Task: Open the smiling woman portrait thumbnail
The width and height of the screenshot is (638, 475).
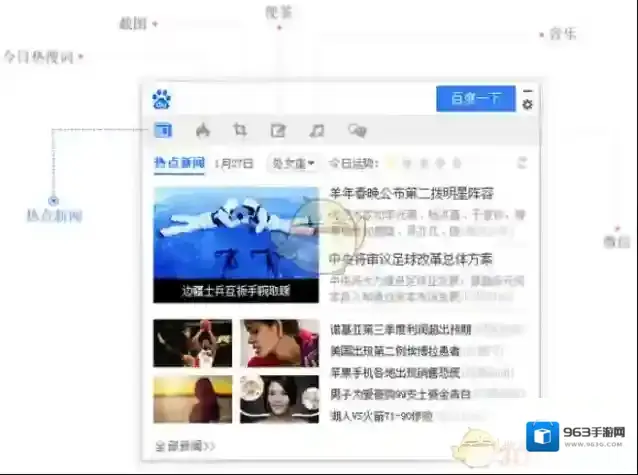Action: pyautogui.click(x=280, y=399)
